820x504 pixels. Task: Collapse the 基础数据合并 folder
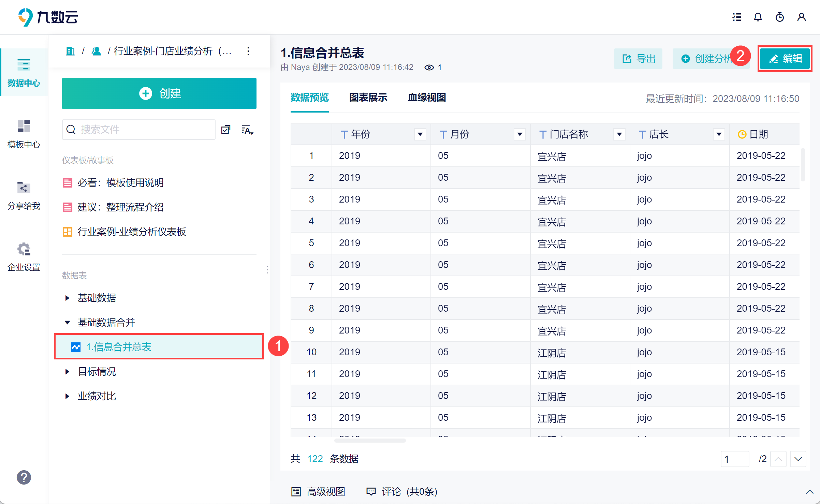(67, 323)
